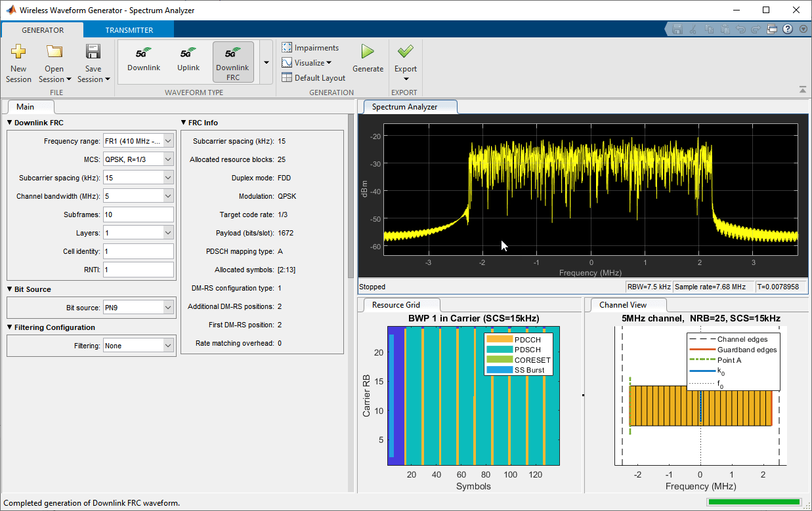Viewport: 812px width, 511px height.
Task: Open the Help question mark icon
Action: [787, 30]
